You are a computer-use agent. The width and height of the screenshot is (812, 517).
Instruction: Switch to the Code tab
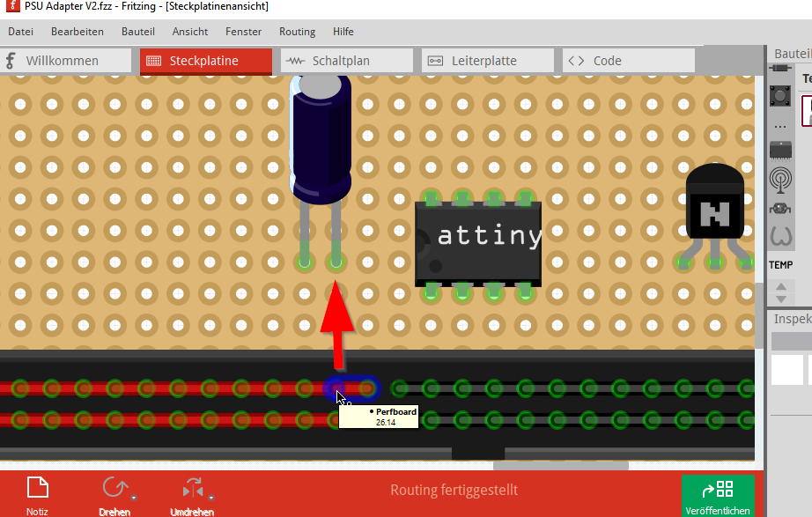(x=629, y=61)
